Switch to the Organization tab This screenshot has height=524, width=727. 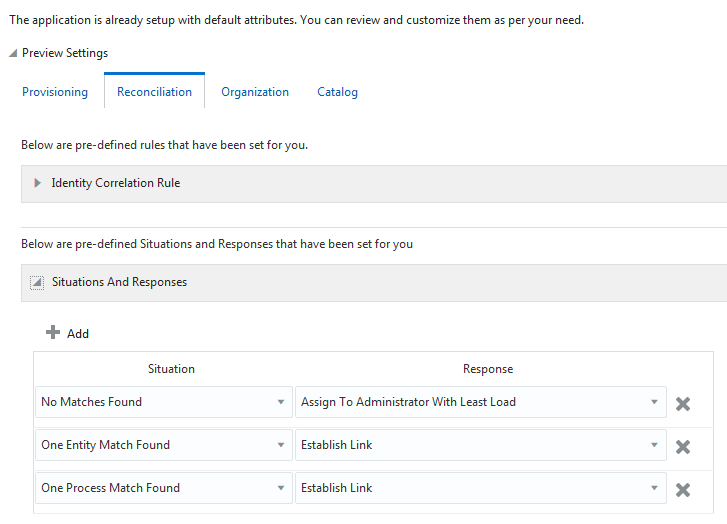coord(255,92)
